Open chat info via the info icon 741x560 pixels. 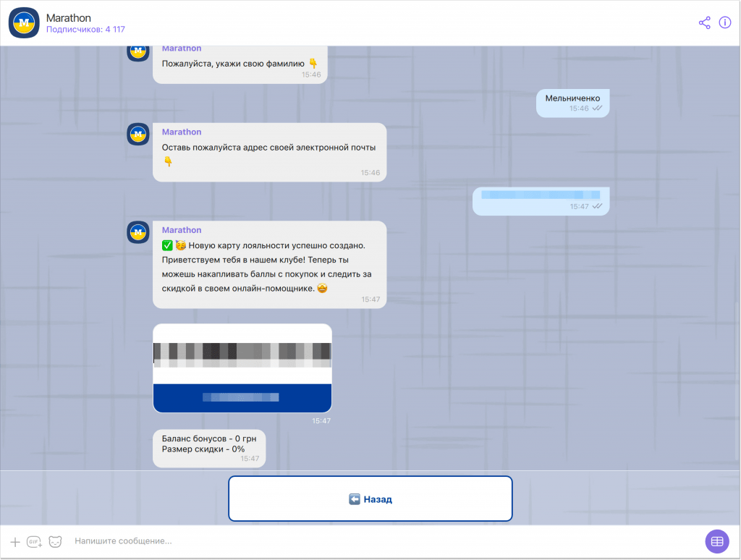[725, 22]
